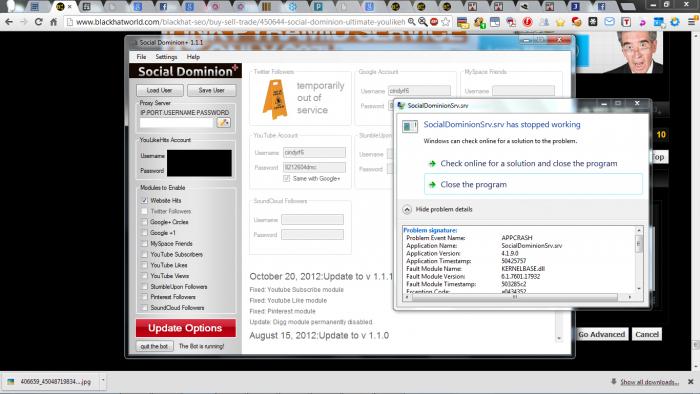
Task: Click the Cancel button on the page
Action: (646, 334)
